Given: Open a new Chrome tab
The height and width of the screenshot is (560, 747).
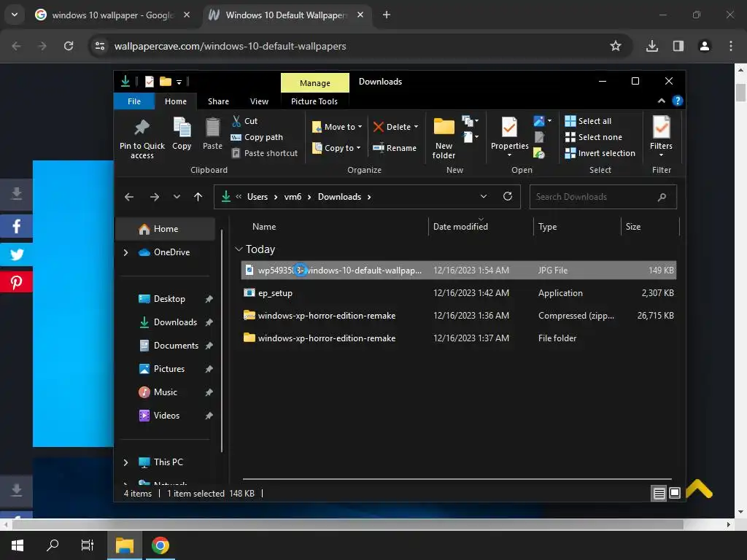Looking at the screenshot, I should (x=387, y=15).
